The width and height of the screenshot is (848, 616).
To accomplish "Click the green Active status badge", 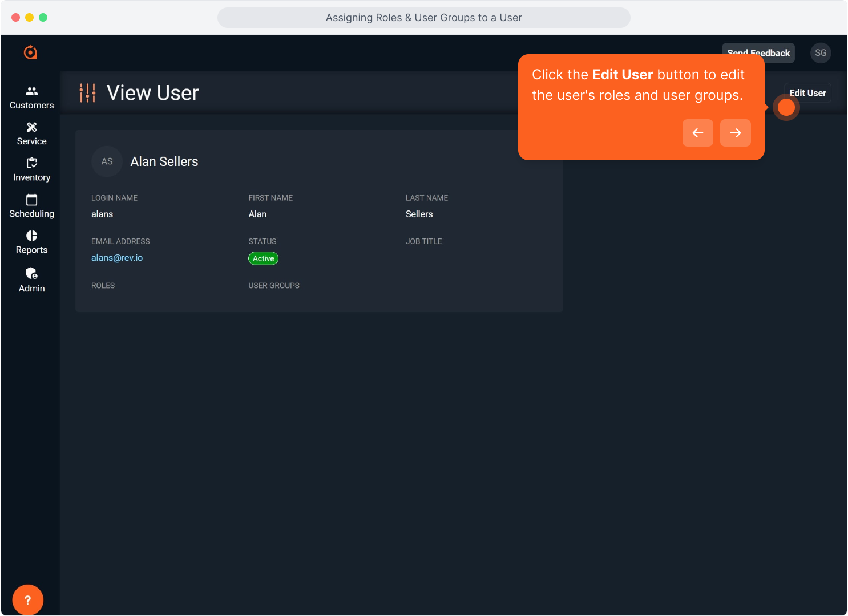I will click(x=263, y=258).
